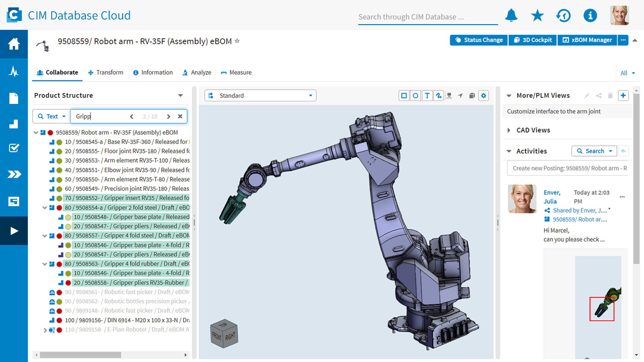The image size is (644, 362).
Task: Open the activity pulse sidebar icon
Action: pyautogui.click(x=14, y=71)
